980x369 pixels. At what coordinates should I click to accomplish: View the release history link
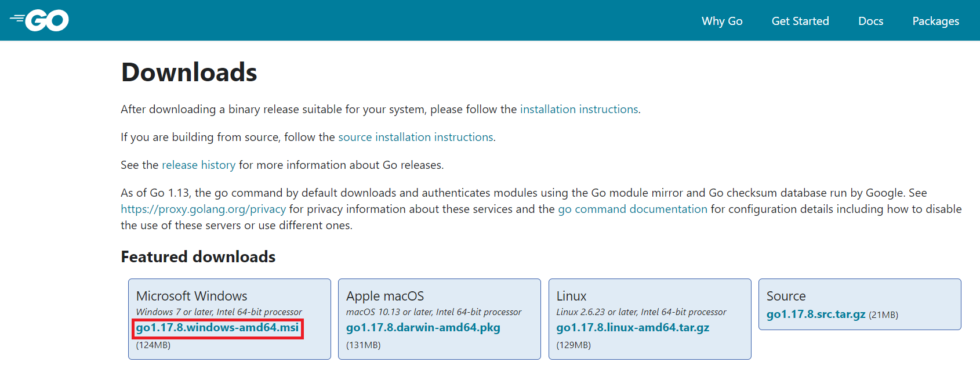tap(198, 165)
